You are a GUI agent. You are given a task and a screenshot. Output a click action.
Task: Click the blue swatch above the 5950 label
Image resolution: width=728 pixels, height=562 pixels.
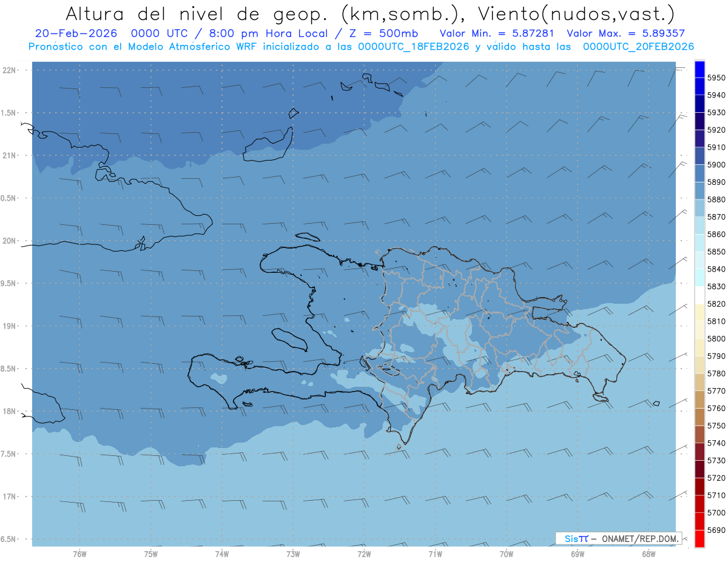pyautogui.click(x=699, y=69)
